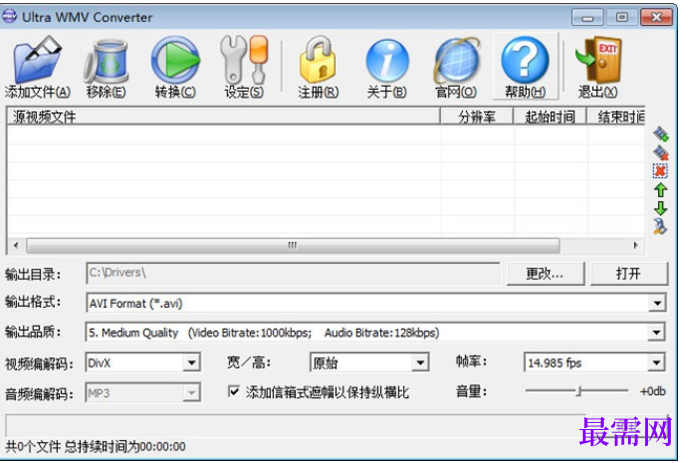The width and height of the screenshot is (691, 463).
Task: Click the horizontal scrollbar thumb in file list
Action: 293,245
